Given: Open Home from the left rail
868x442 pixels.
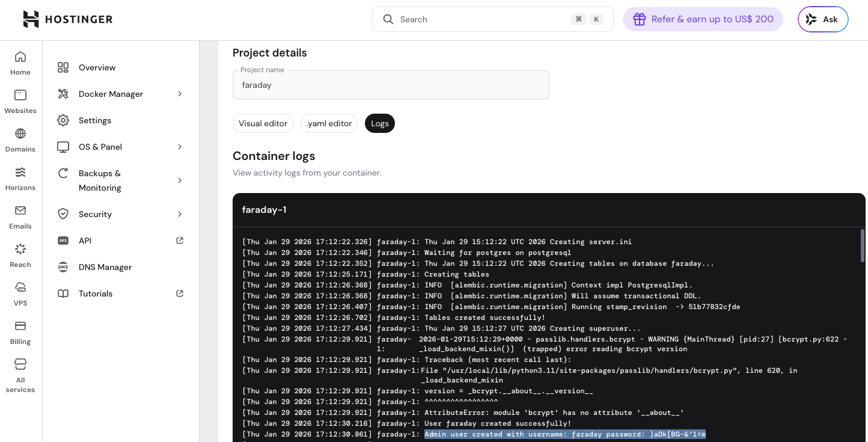Looking at the screenshot, I should (x=20, y=57).
